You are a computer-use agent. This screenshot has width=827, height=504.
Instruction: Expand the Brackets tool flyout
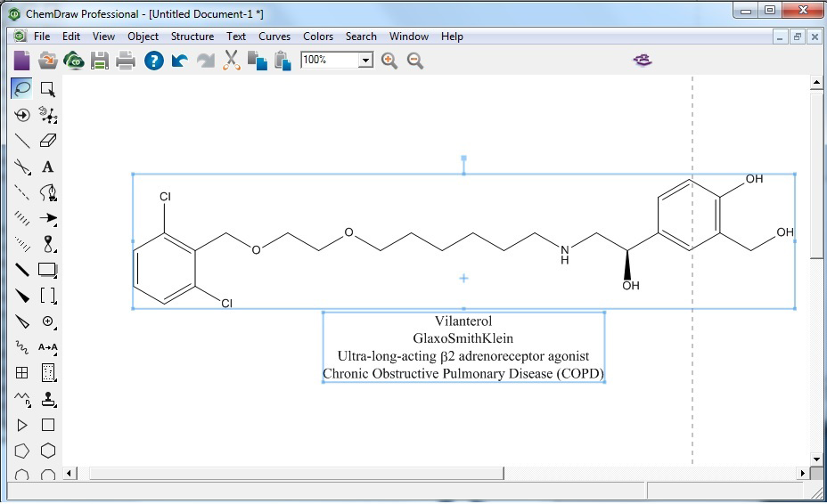click(x=48, y=296)
